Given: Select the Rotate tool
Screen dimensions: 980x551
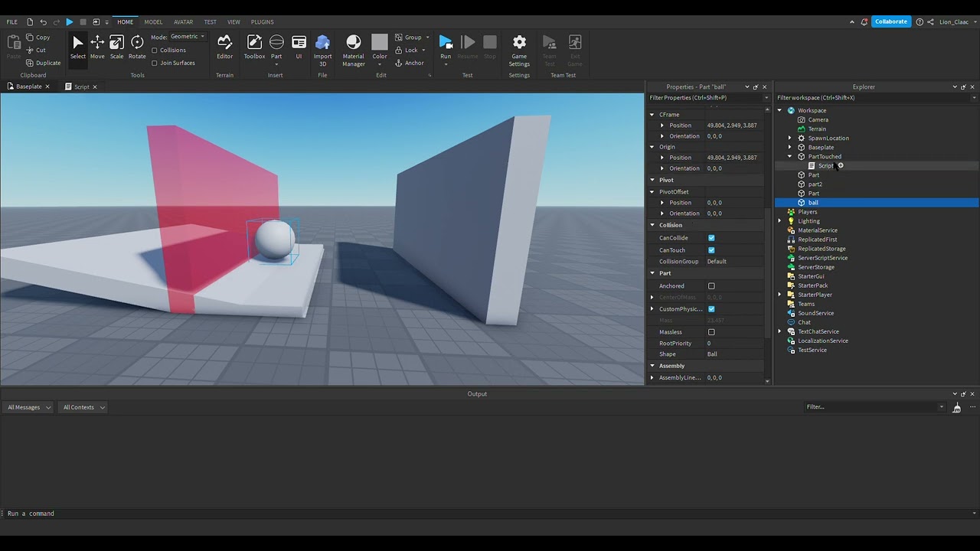Looking at the screenshot, I should pos(137,46).
